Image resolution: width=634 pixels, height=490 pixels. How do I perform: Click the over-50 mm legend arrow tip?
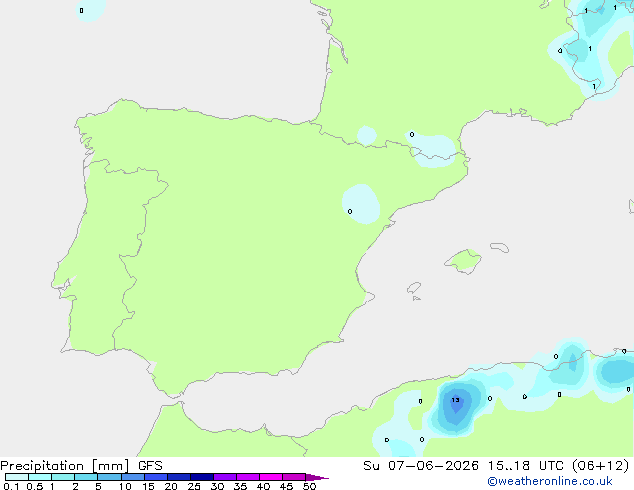click(317, 477)
